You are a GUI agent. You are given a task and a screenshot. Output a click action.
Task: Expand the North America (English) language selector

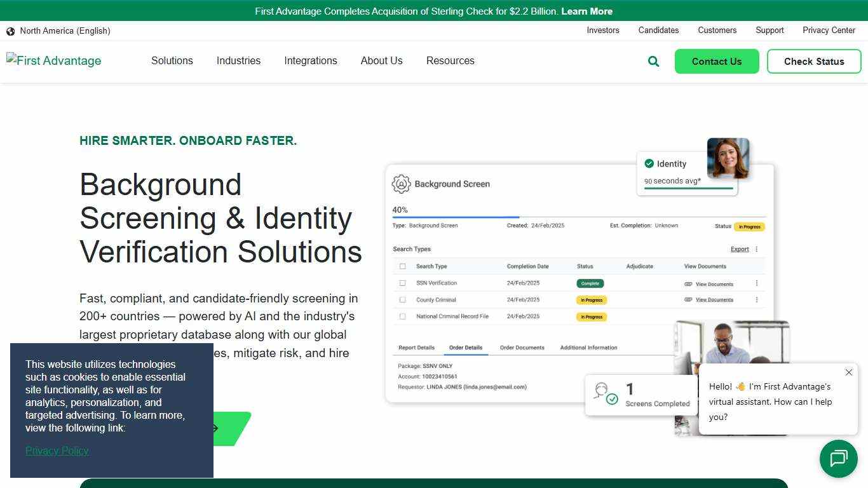point(64,30)
